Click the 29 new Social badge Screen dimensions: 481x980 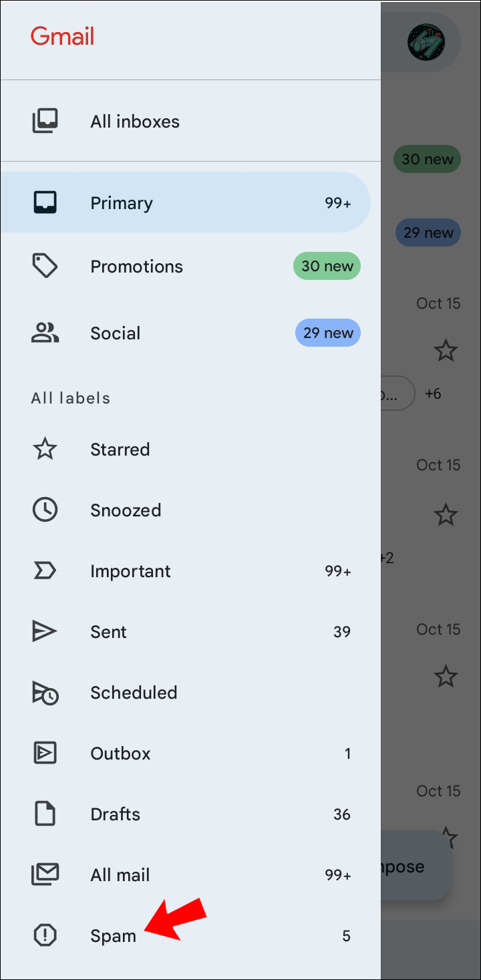click(x=327, y=333)
